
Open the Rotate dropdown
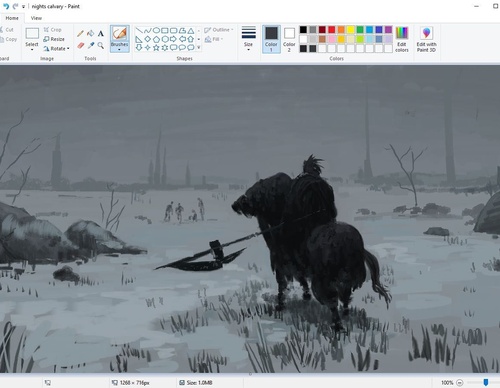pos(57,49)
